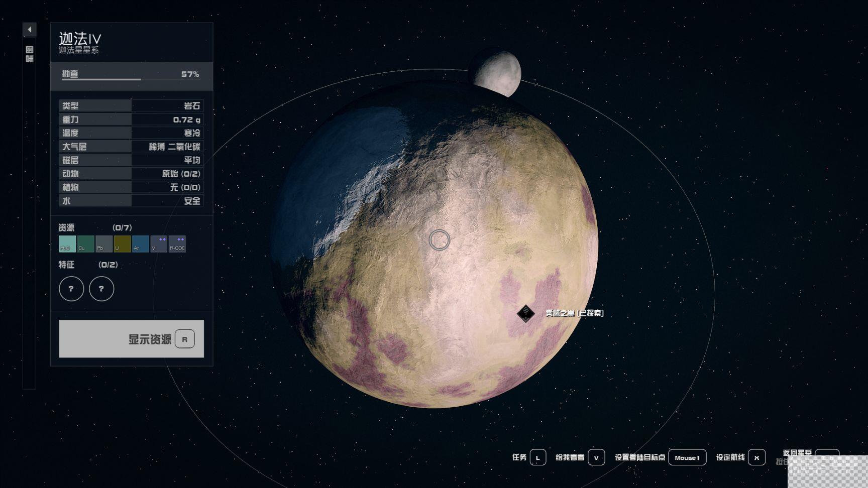Collapse the planet info panel with the back arrow
This screenshot has width=868, height=488.
click(29, 30)
